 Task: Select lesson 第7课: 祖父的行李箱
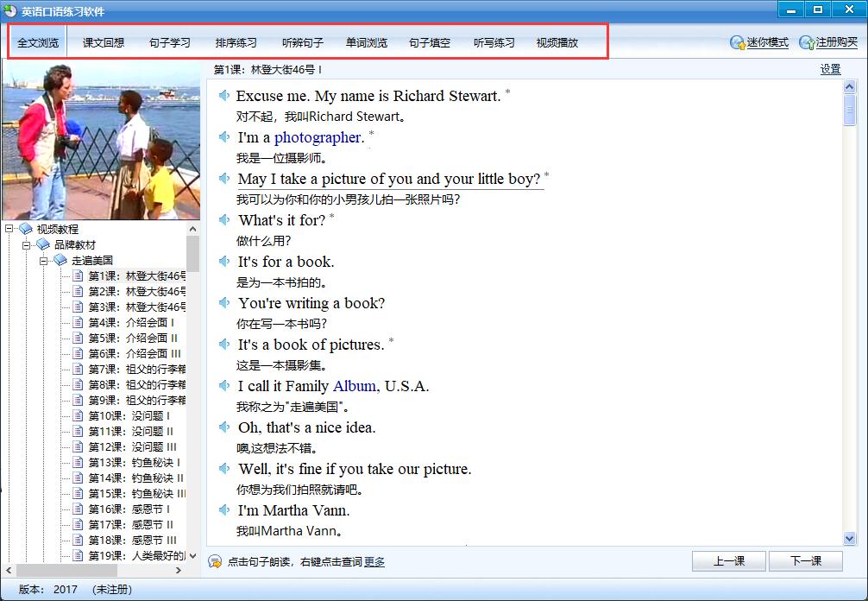[136, 369]
